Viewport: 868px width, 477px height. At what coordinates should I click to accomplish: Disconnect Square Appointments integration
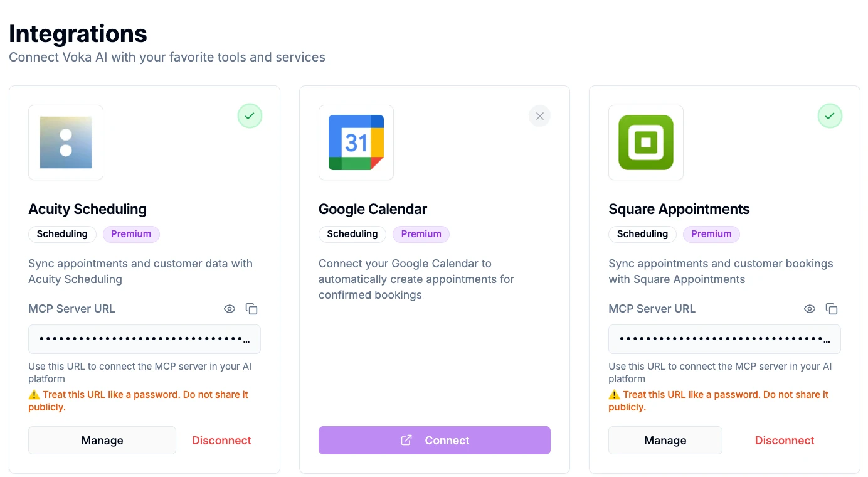[x=785, y=441]
